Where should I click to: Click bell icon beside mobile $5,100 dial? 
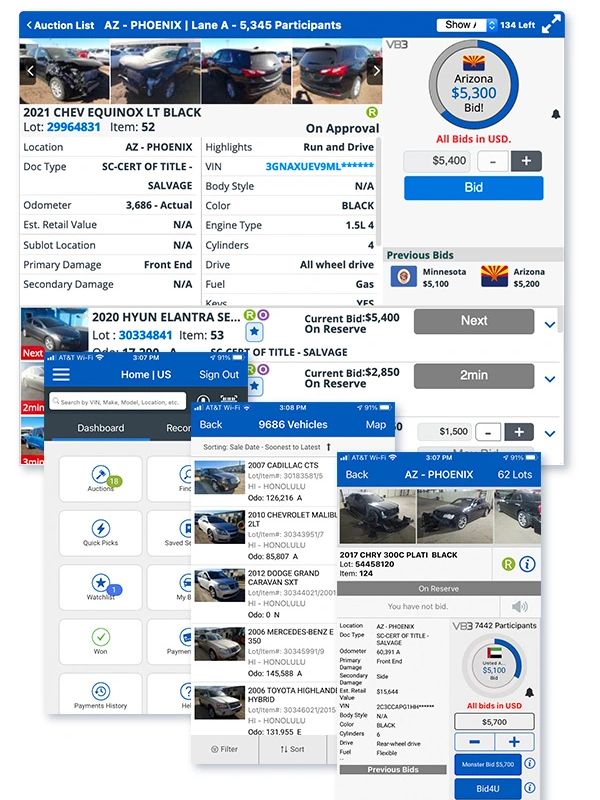click(x=530, y=692)
